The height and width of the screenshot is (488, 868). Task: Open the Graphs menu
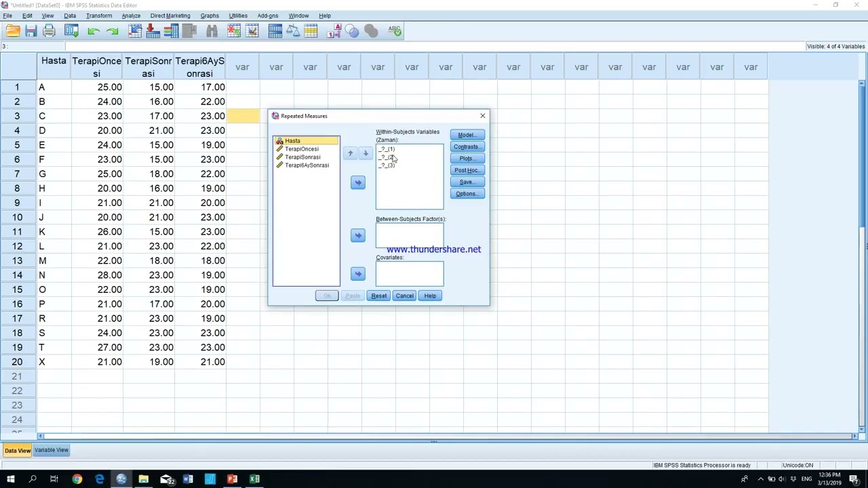(210, 16)
